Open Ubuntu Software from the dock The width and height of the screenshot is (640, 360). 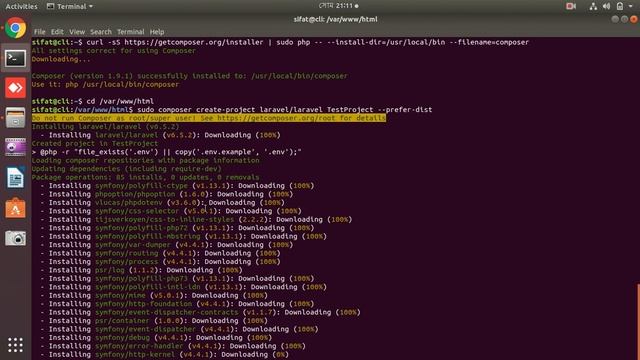[16, 208]
